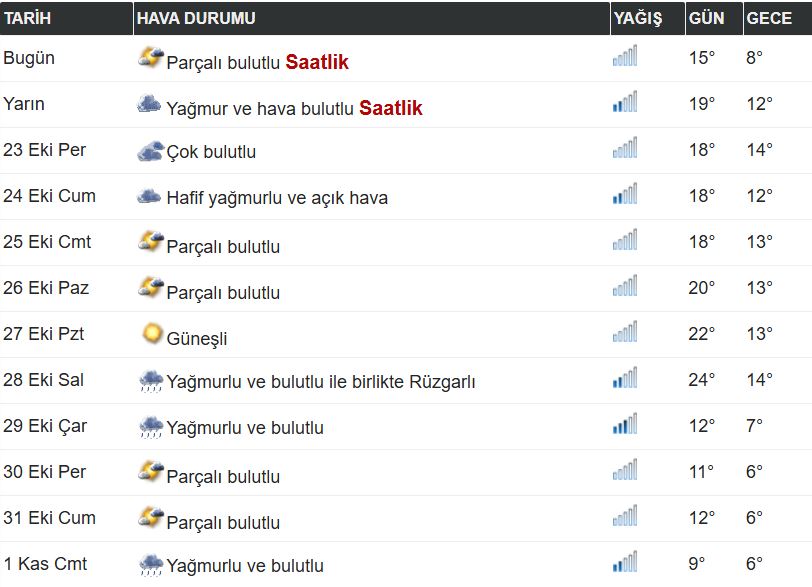This screenshot has width=812, height=587.
Task: Open the Saatlik link for Bugün
Action: [317, 62]
